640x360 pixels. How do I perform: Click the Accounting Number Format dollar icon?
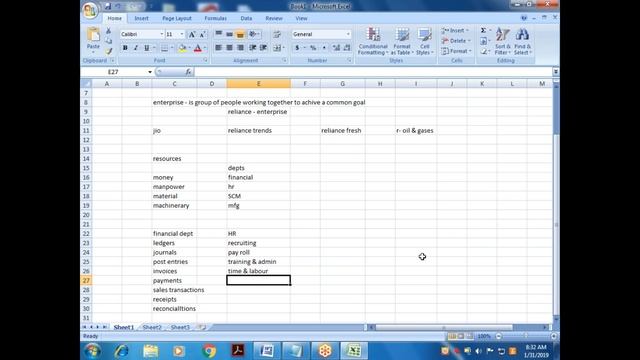pyautogui.click(x=297, y=48)
